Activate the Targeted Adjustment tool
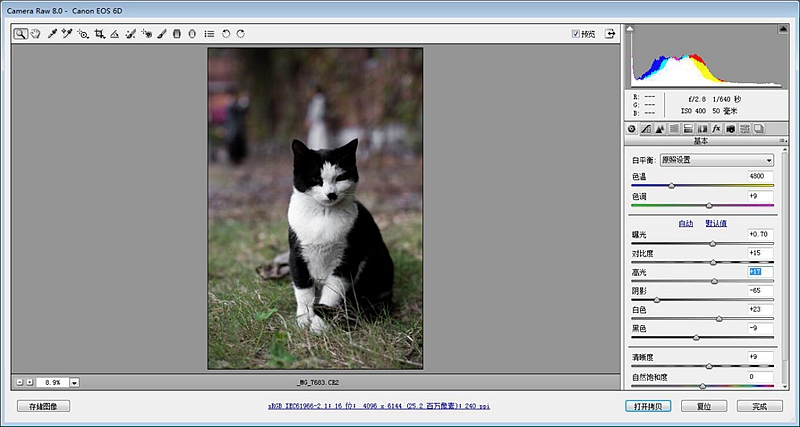Viewport: 800px width, 427px height. 83,34
